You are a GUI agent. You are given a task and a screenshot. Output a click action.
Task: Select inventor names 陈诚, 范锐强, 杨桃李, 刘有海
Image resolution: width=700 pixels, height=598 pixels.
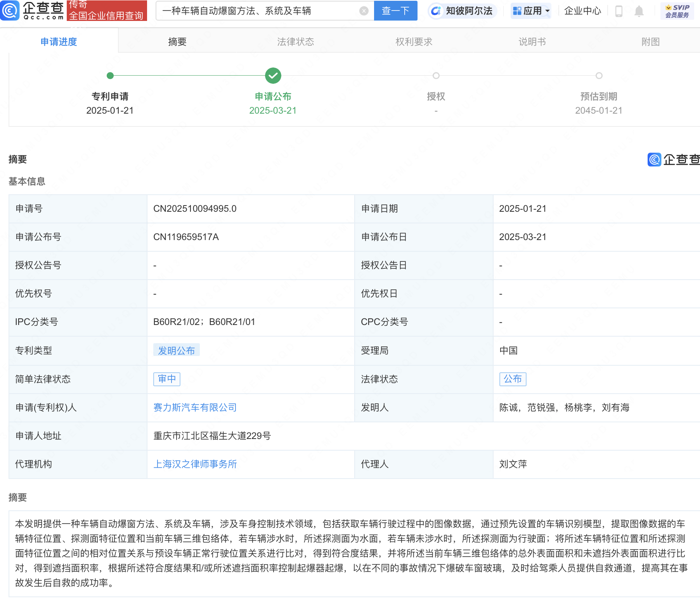click(565, 407)
